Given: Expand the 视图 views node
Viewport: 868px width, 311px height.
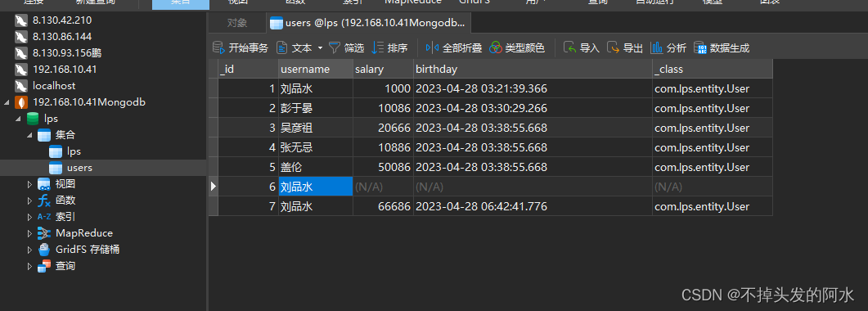Looking at the screenshot, I should [x=29, y=184].
